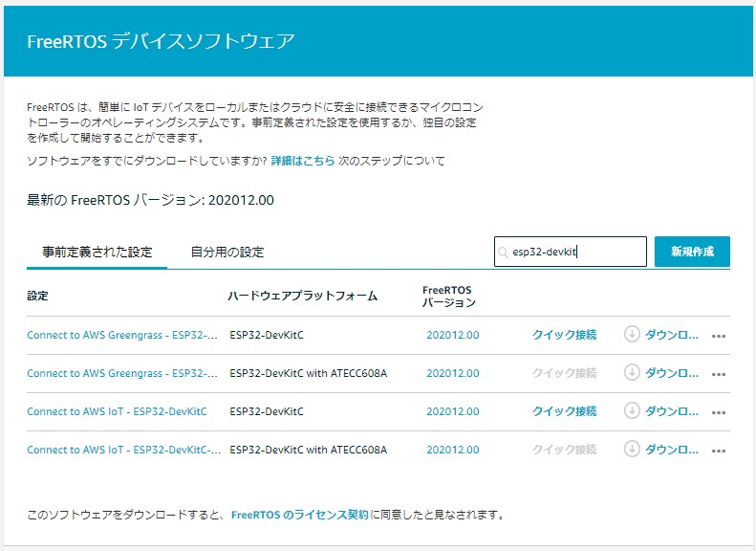Click ESP32-DevKitC platform cell in Greengrass row
Viewport: 756px width, 551px height.
click(x=267, y=335)
